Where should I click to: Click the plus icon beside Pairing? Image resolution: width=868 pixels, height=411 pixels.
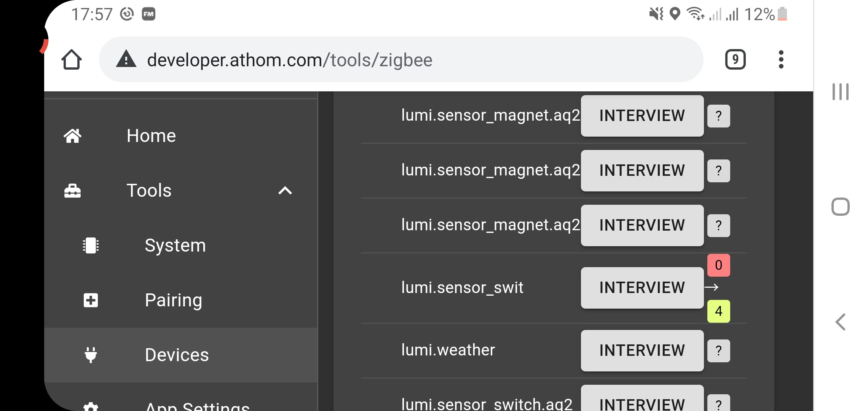91,300
